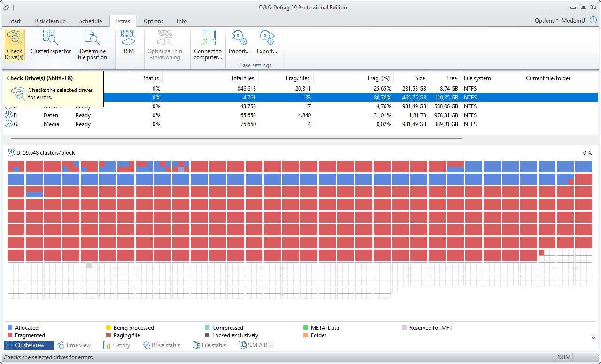Click the ModernUI button
Image resolution: width=601 pixels, height=364 pixels.
(x=574, y=20)
